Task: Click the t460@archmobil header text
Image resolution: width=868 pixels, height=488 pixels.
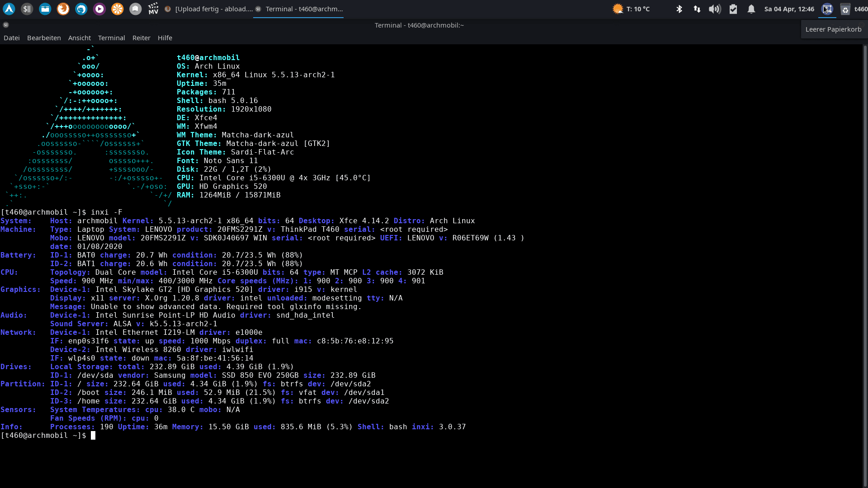Action: click(x=208, y=57)
